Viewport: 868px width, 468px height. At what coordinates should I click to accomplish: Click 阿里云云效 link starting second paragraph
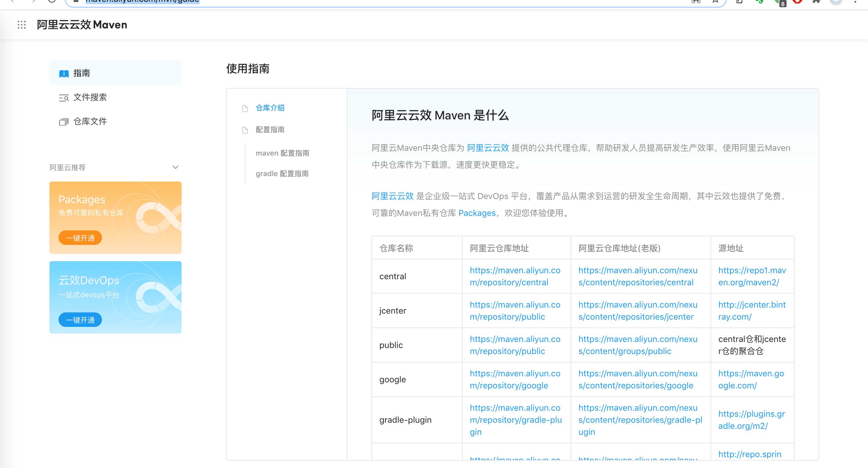click(x=393, y=196)
